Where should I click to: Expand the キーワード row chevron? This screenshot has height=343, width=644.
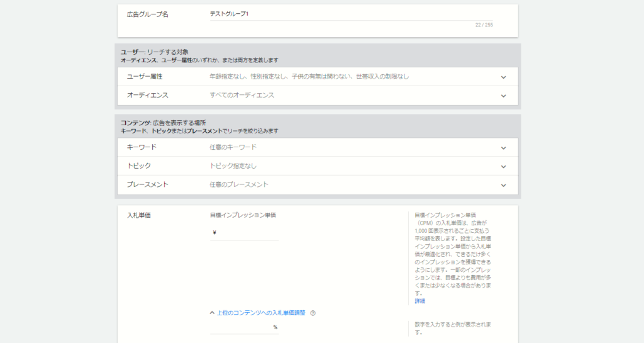click(x=503, y=148)
